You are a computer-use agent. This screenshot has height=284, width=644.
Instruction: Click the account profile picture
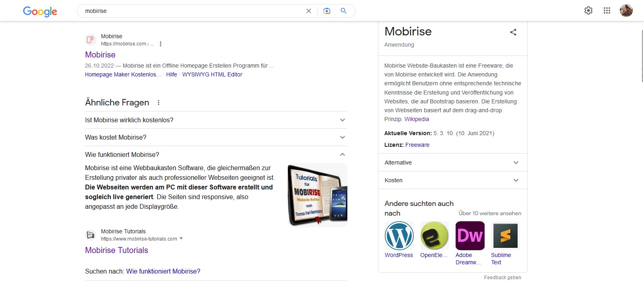(x=626, y=10)
